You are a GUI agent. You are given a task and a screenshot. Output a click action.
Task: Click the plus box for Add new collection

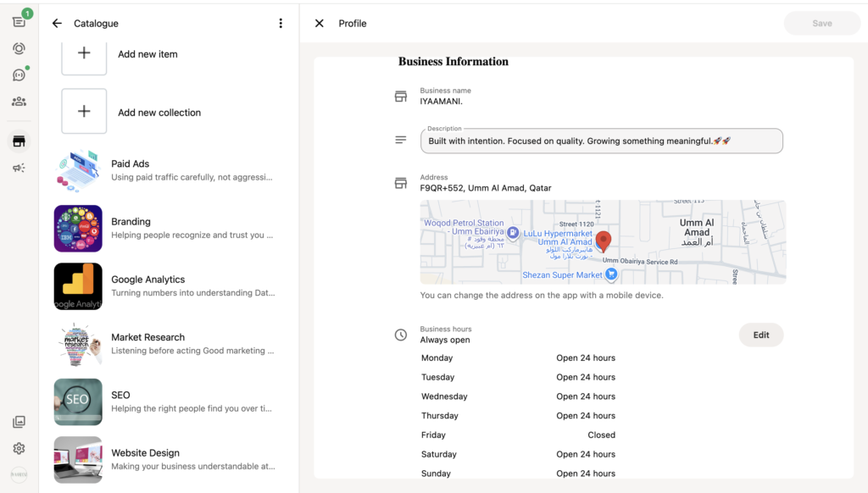84,111
